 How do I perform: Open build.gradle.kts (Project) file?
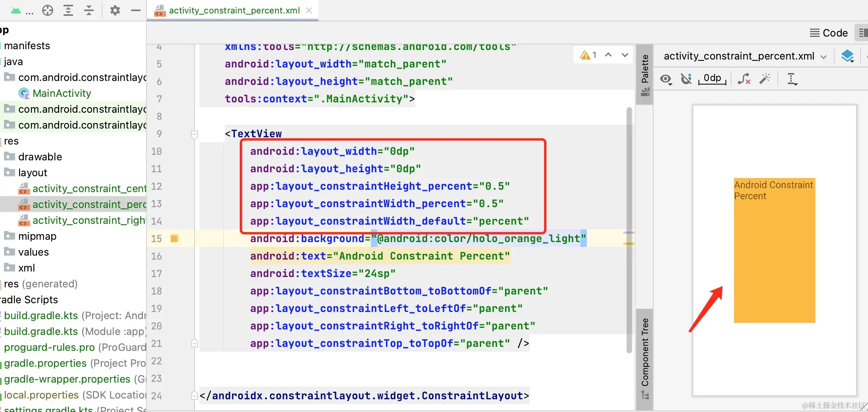(x=75, y=316)
